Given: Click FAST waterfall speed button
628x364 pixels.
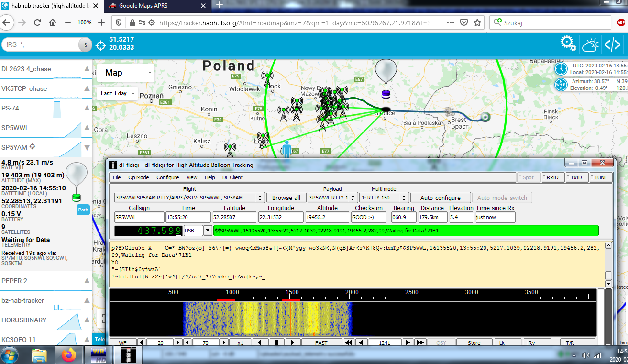Looking at the screenshot, I should 321,342.
